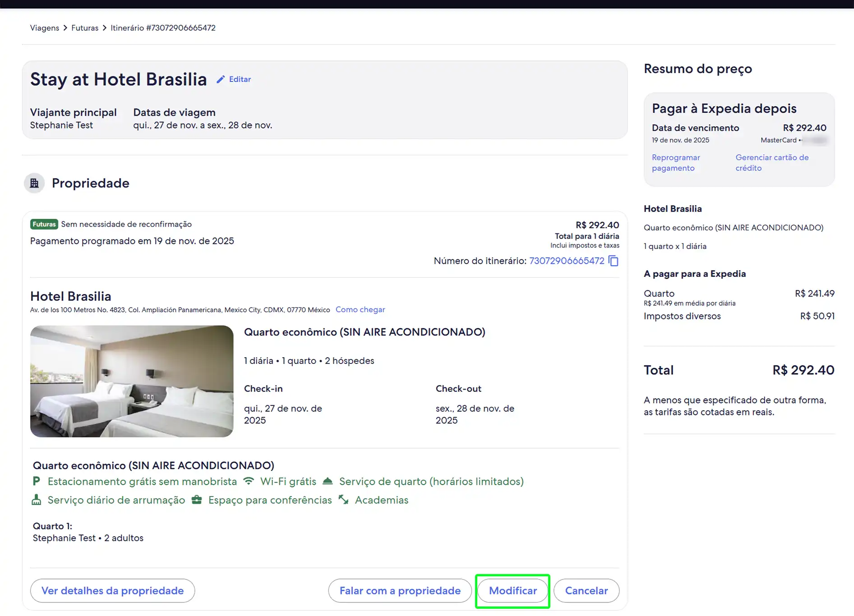The width and height of the screenshot is (854, 616).
Task: Click 1 diária • 1 quarto • 2 hóspedes
Action: (x=309, y=361)
